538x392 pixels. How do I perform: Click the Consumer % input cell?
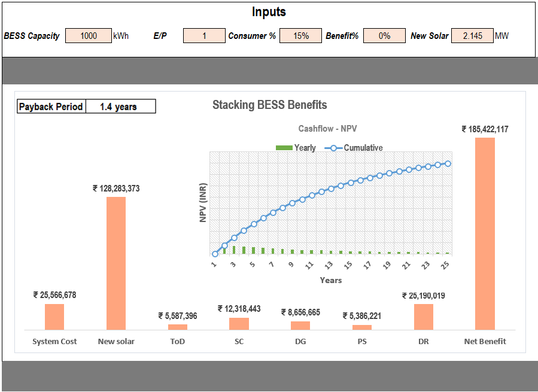[x=300, y=36]
